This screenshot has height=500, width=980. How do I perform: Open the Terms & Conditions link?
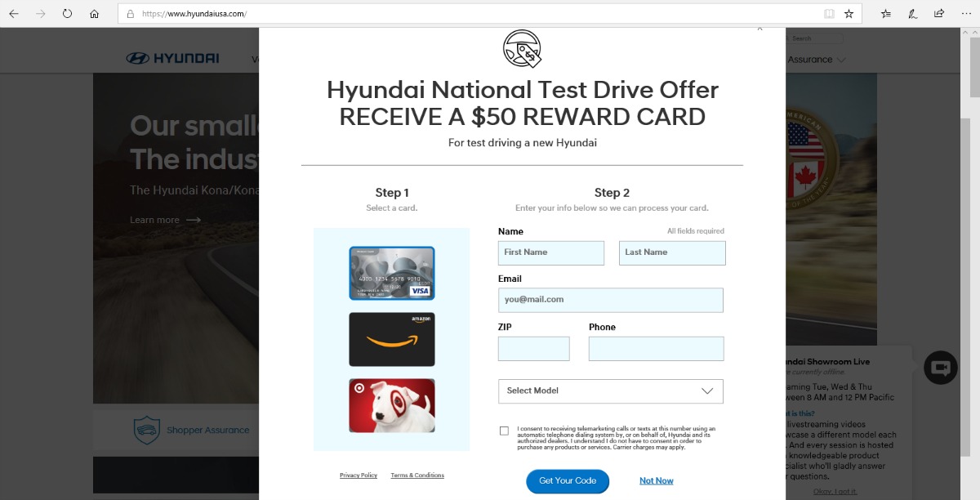pos(417,475)
